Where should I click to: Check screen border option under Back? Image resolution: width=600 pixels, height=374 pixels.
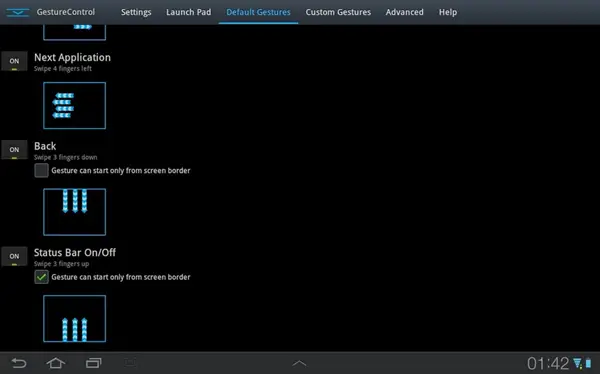[x=41, y=170]
